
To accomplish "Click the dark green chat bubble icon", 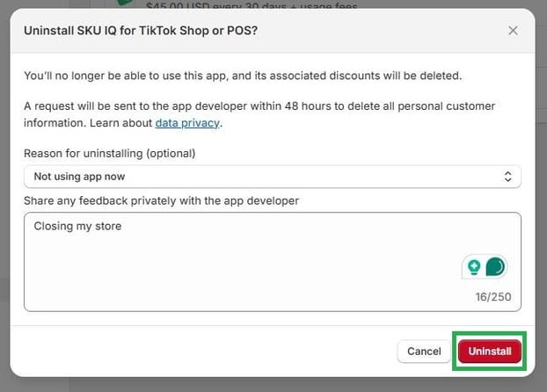I will tap(495, 267).
